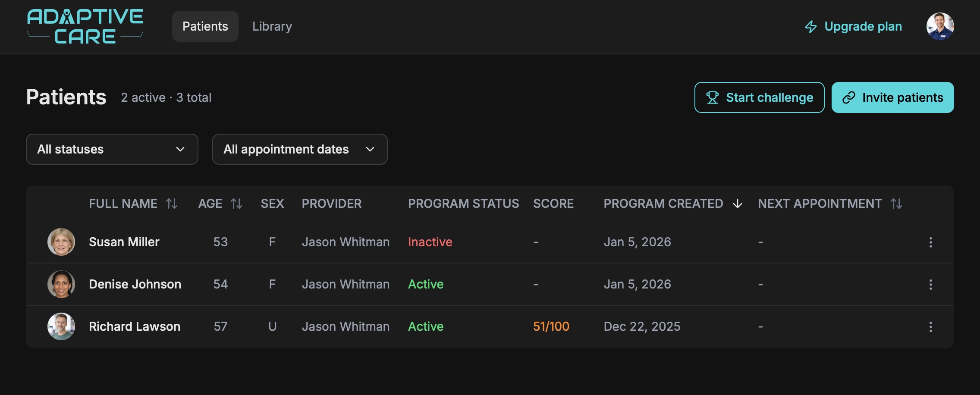Viewport: 980px width, 395px height.
Task: Open the All appointment dates dropdown
Action: coord(299,149)
